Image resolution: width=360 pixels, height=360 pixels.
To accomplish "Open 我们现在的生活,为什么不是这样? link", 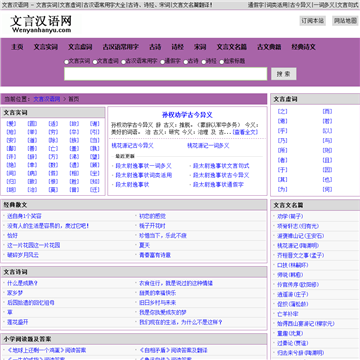I will 181,322.
